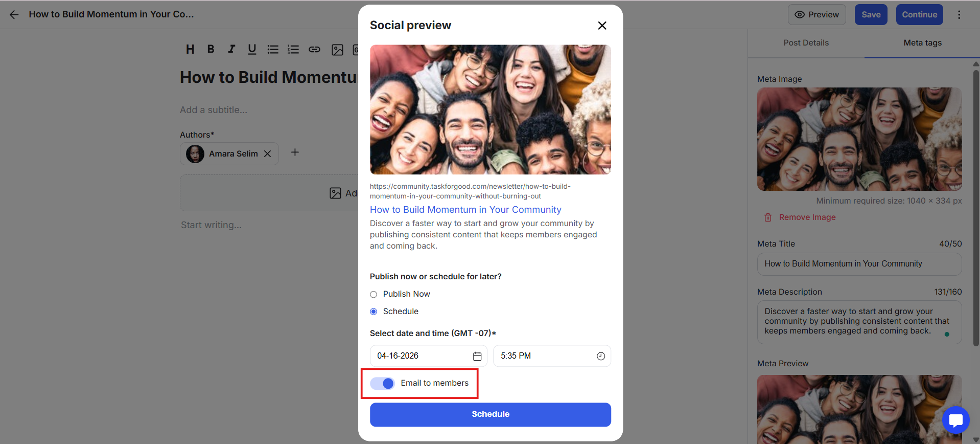Click Remove Image link
Viewport: 980px width, 444px height.
tap(807, 217)
